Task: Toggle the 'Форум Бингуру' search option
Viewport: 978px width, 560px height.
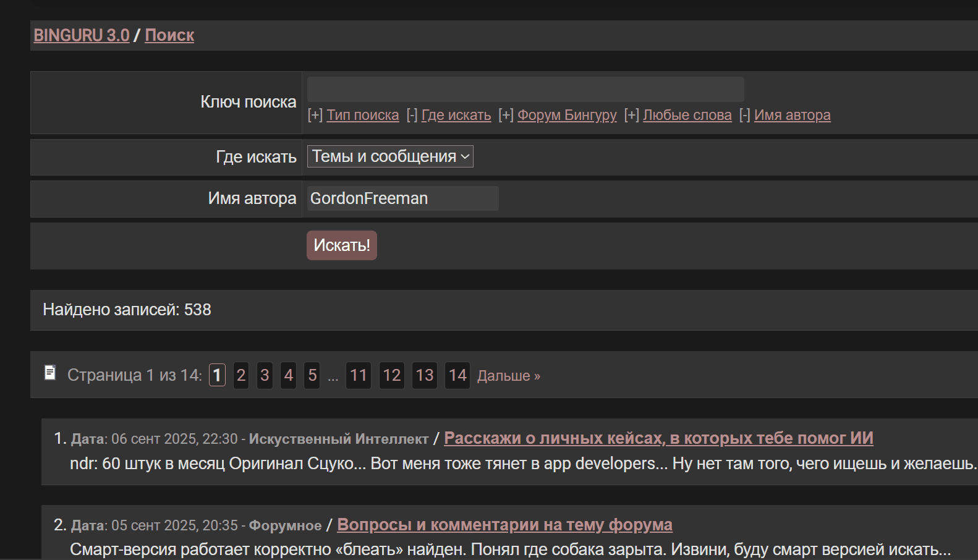Action: (566, 116)
